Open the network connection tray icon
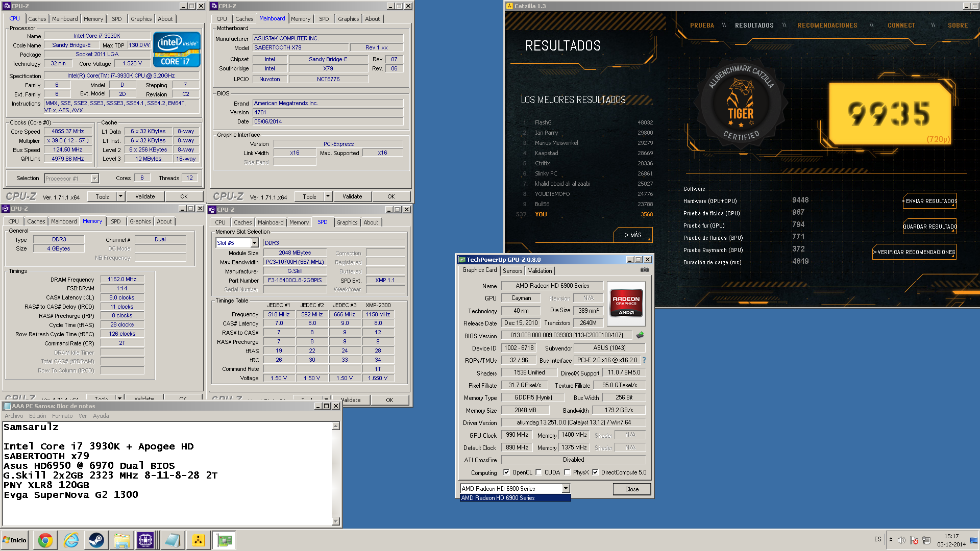Screen dimensions: 980x551 point(926,540)
